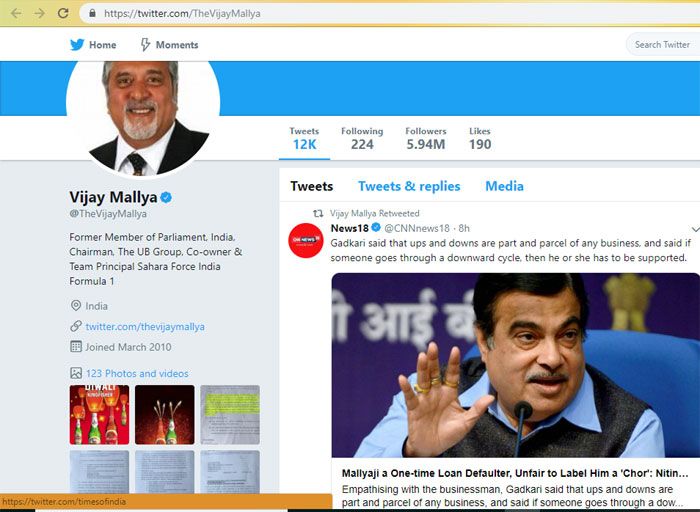Open the Diwali Kingfisher bottles photo thumbnail
Screen dimensions: 700x512
click(x=99, y=415)
